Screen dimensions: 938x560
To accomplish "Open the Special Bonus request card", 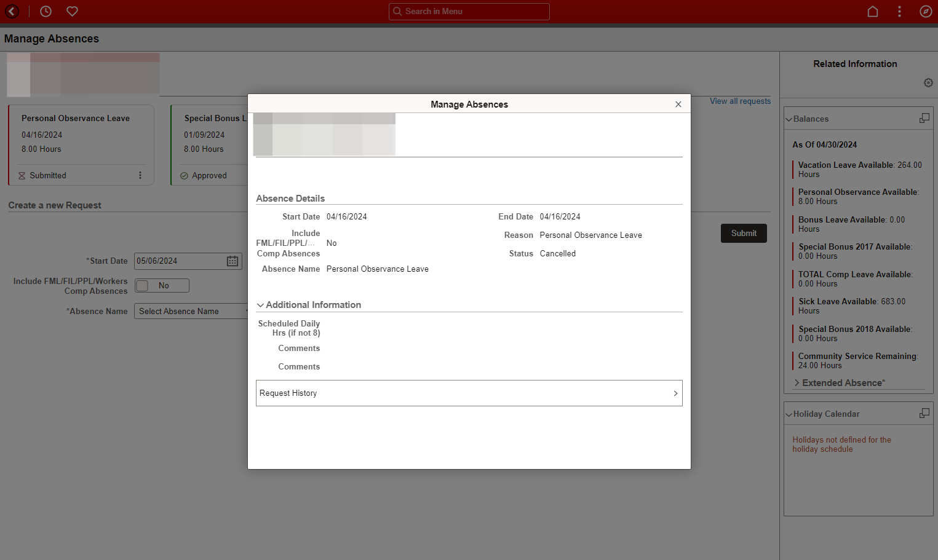I will click(x=209, y=145).
